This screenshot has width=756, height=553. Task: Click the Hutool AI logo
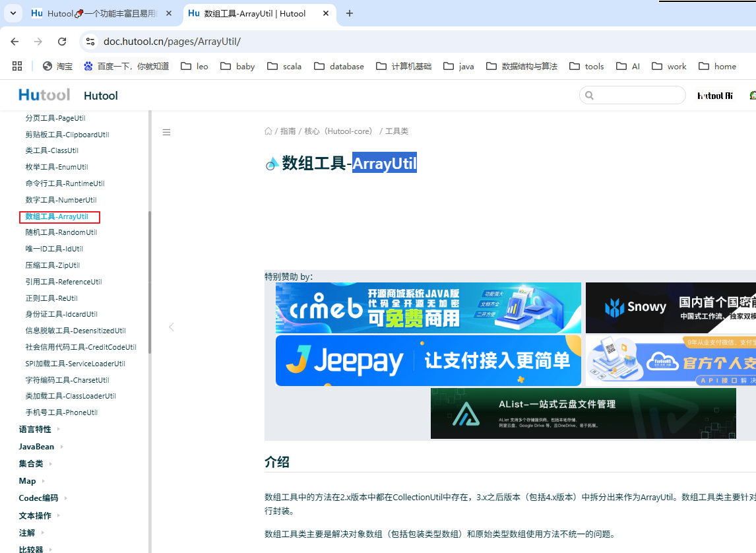coord(715,96)
